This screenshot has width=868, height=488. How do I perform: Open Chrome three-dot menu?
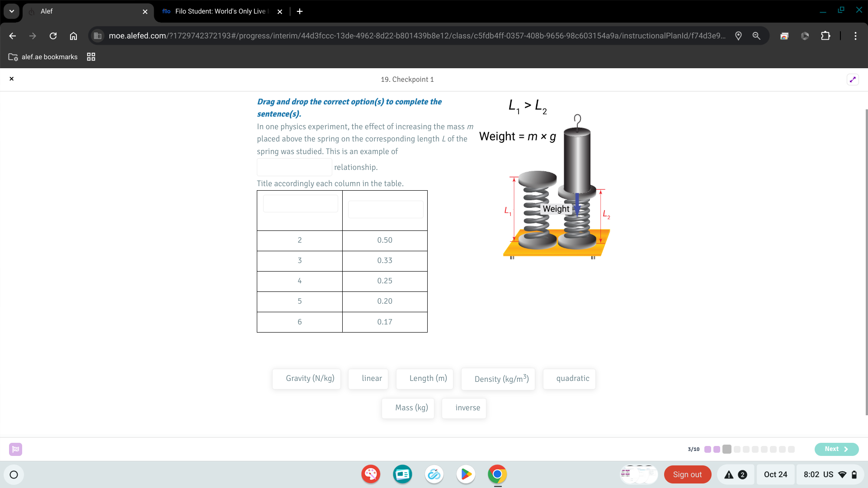point(855,36)
